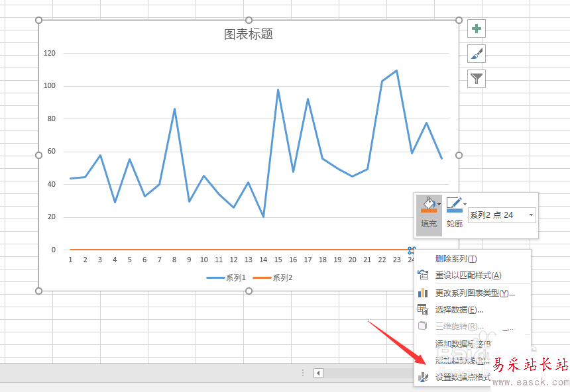Viewport: 570px width, 392px height.
Task: Click the reset-to-match-style icon
Action: [x=423, y=275]
